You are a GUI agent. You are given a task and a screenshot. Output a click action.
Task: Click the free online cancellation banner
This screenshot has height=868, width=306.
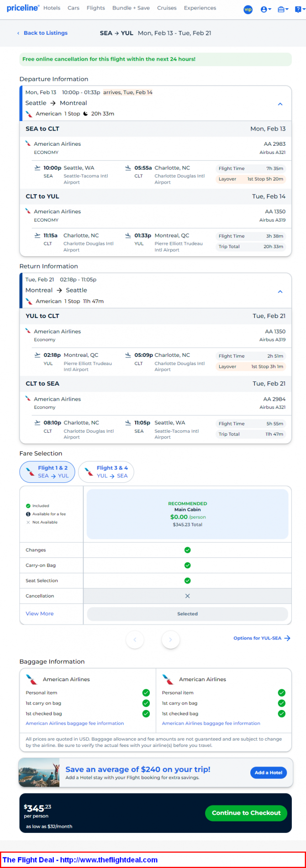155,59
